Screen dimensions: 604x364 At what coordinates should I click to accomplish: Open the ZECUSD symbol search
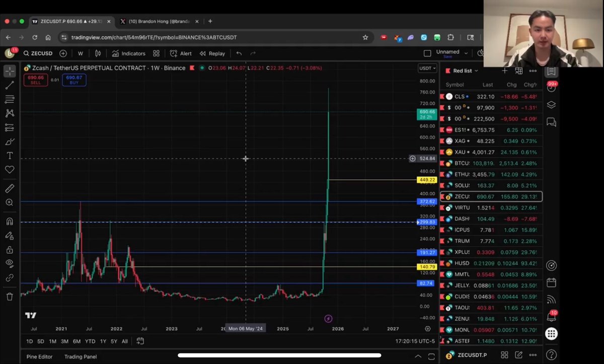pos(38,53)
